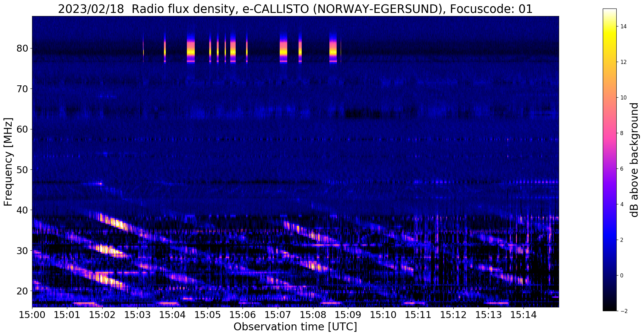The height and width of the screenshot is (336, 644).
Task: Click the 40 MHz tick label
Action: tap(22, 210)
